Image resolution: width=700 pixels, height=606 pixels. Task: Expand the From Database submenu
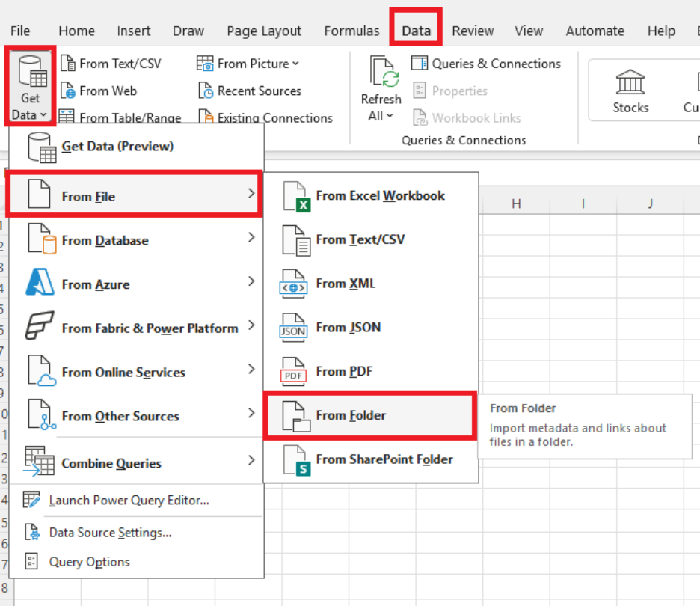pyautogui.click(x=136, y=240)
